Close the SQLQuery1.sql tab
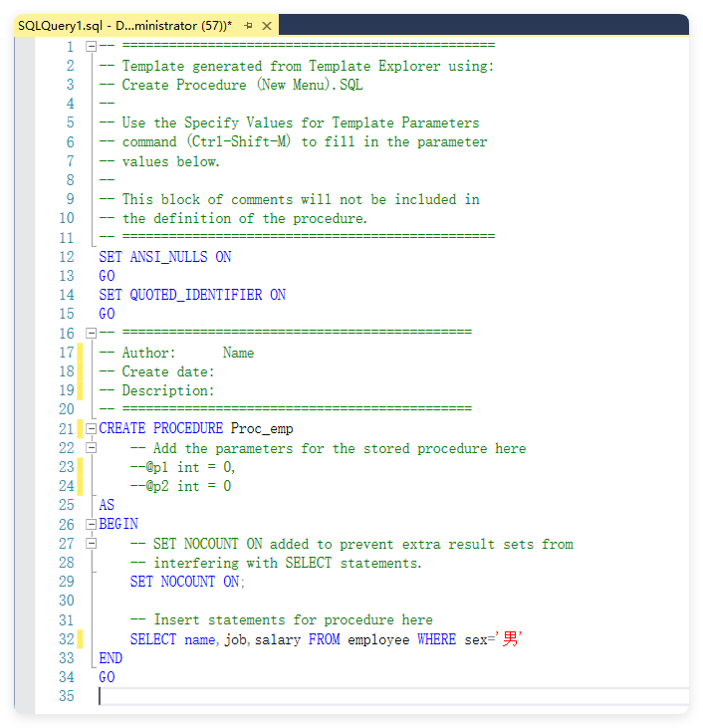703x728 pixels. pyautogui.click(x=267, y=26)
